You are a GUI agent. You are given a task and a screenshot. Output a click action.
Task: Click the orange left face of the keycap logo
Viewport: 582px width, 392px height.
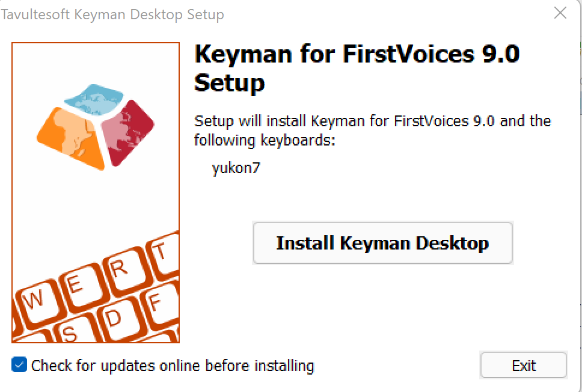[x=70, y=137]
